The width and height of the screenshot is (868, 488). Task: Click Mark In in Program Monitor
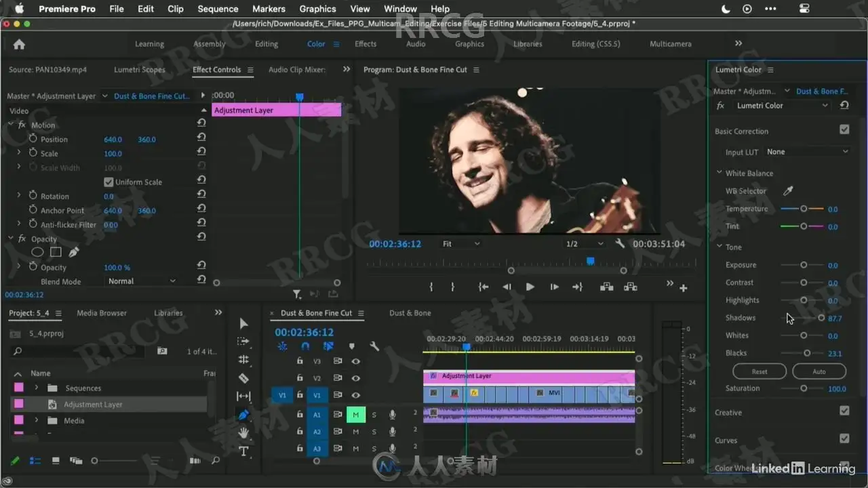(431, 287)
